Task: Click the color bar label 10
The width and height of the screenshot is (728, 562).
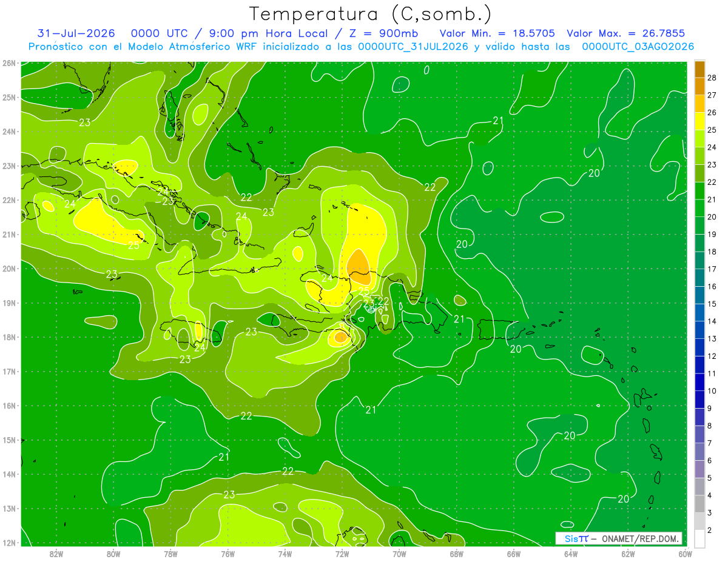Action: pyautogui.click(x=712, y=391)
